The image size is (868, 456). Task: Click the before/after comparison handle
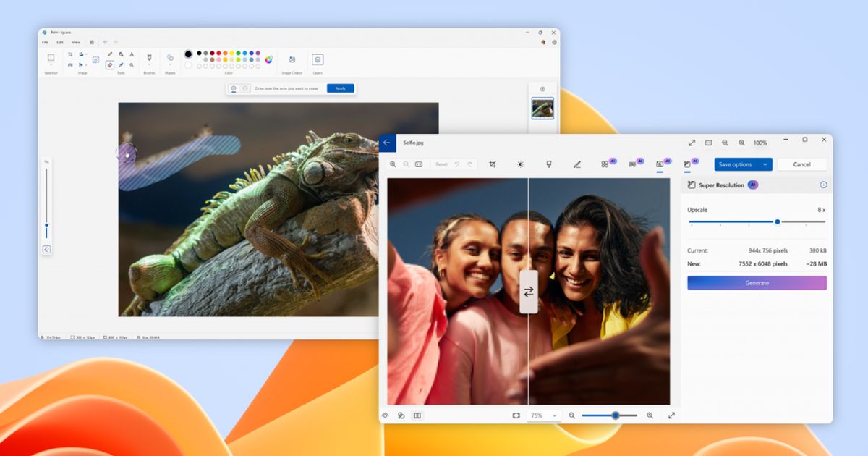click(529, 292)
